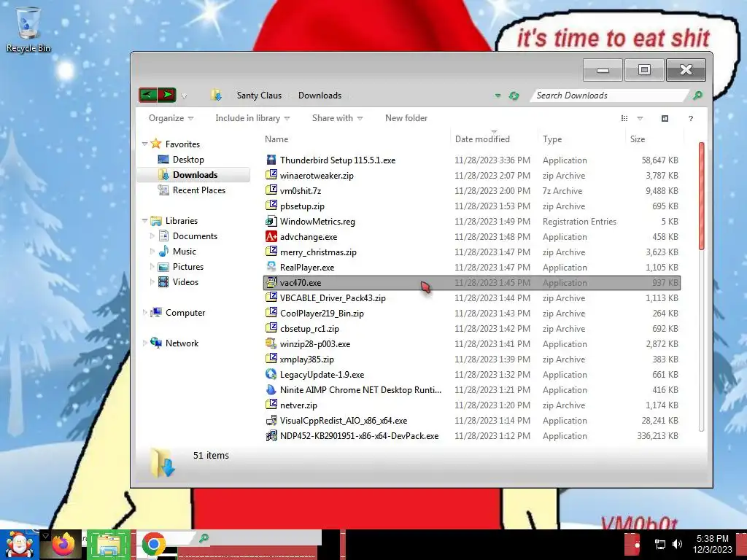Open the Santa Start button

19,545
